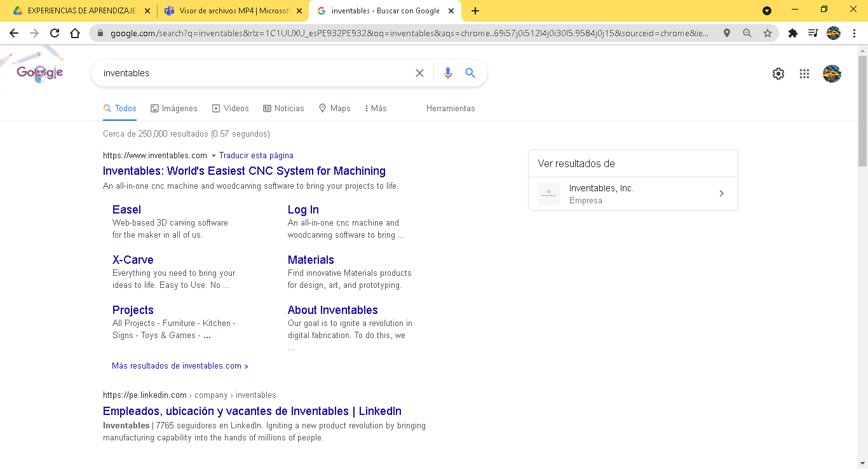Go back with the browser back arrow

(14, 33)
